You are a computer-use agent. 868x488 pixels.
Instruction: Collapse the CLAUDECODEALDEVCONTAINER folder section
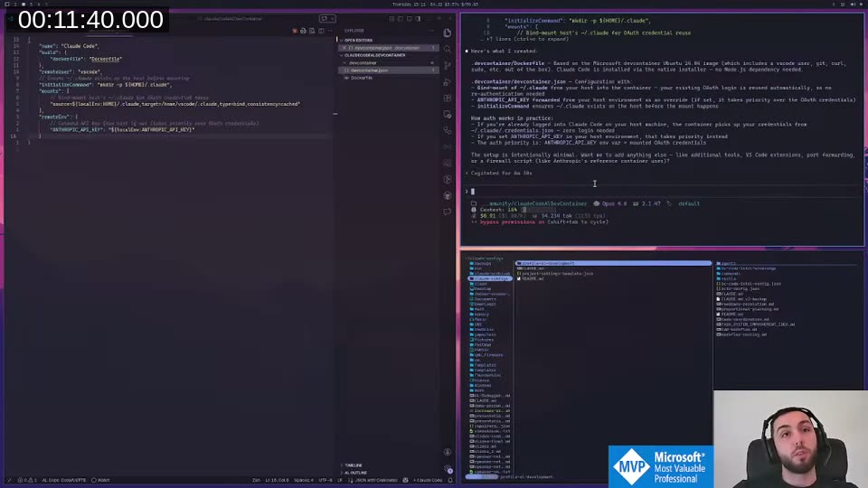(x=388, y=55)
